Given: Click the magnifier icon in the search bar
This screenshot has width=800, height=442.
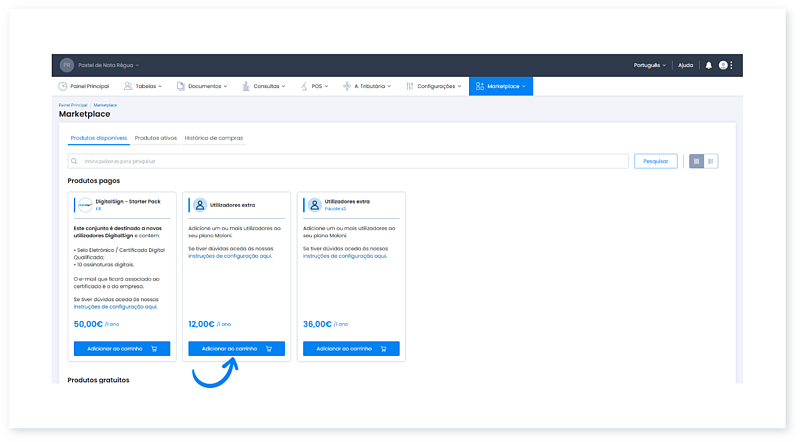Looking at the screenshot, I should (x=75, y=161).
